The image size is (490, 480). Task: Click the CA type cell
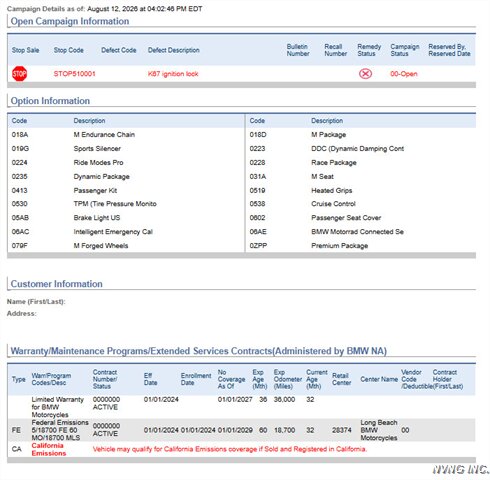(16, 449)
